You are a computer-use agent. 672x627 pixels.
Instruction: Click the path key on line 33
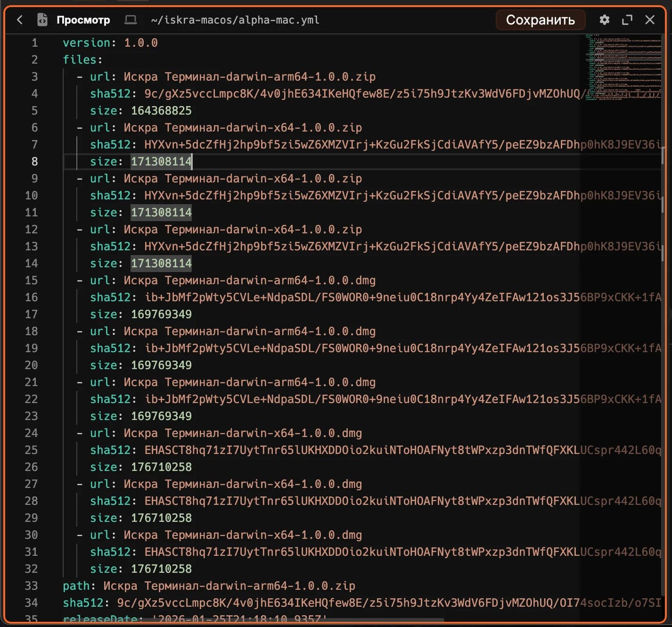click(76, 586)
